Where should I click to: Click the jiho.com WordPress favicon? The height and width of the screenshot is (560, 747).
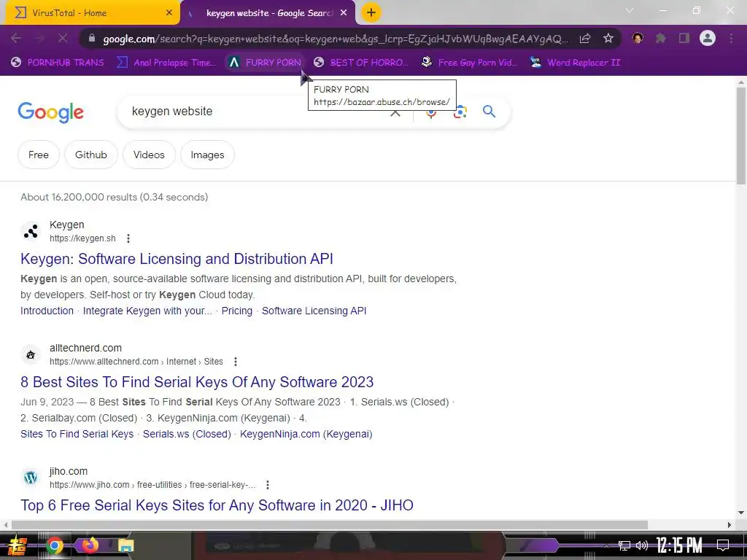pos(31,478)
